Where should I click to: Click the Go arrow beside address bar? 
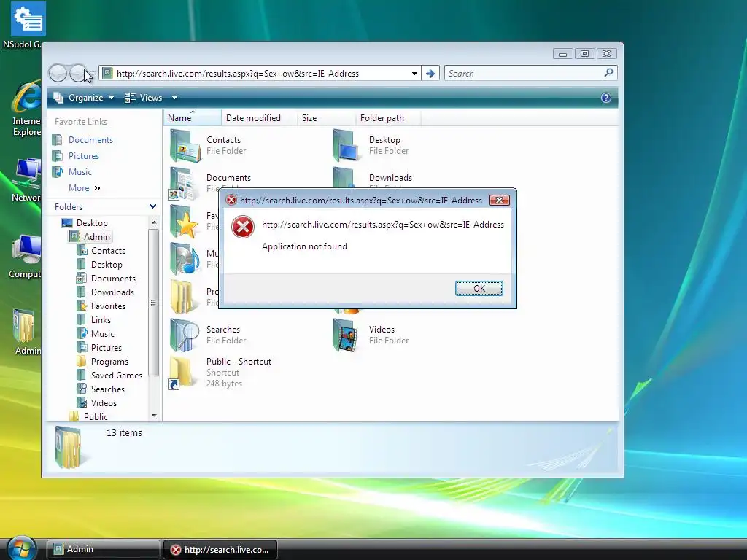[x=430, y=74]
